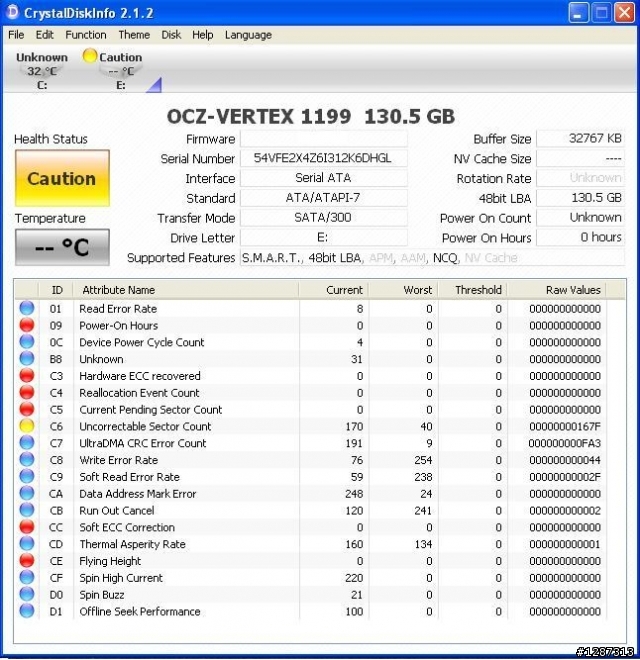Click the blue status icon for Write Error Rate

(27, 460)
